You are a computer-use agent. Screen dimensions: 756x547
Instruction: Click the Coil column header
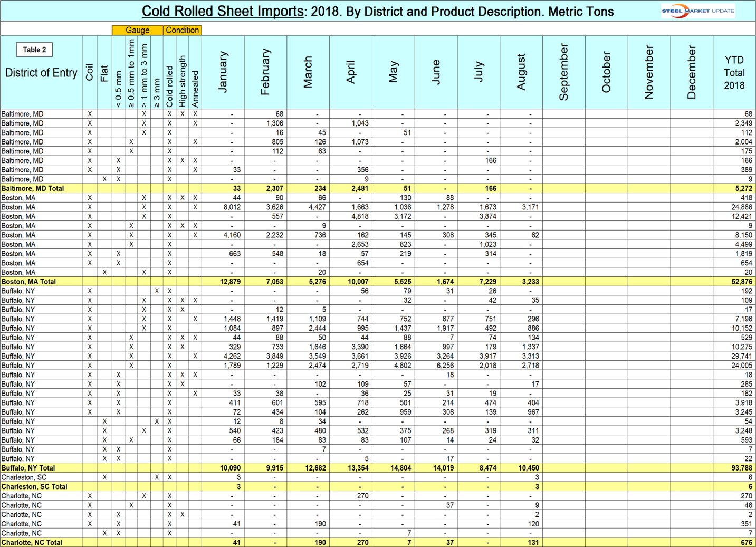90,73
